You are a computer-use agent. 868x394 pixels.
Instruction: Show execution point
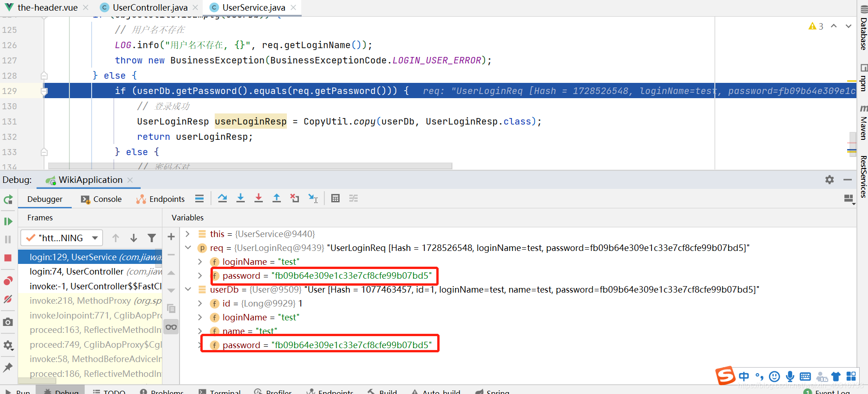(x=199, y=199)
